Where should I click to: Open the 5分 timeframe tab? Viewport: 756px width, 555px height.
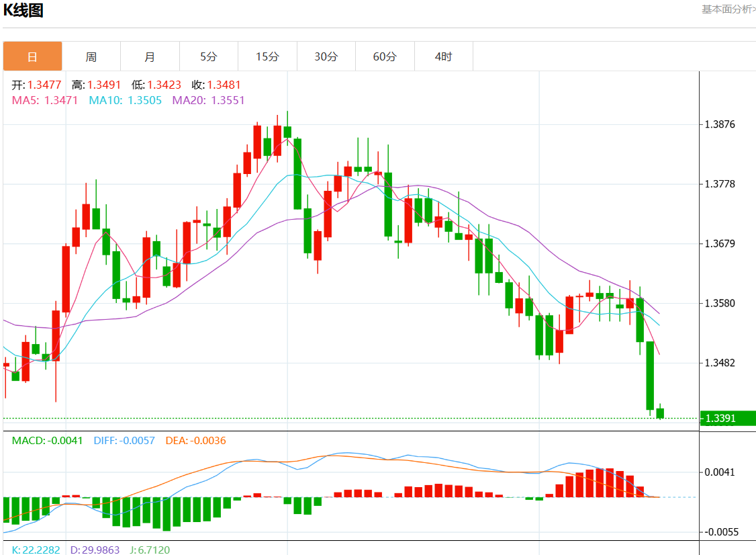point(209,56)
